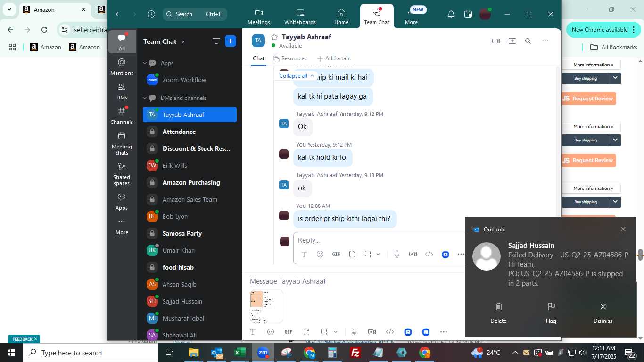
Task: Open the Amazon Sales Team channel
Action: [x=190, y=199]
